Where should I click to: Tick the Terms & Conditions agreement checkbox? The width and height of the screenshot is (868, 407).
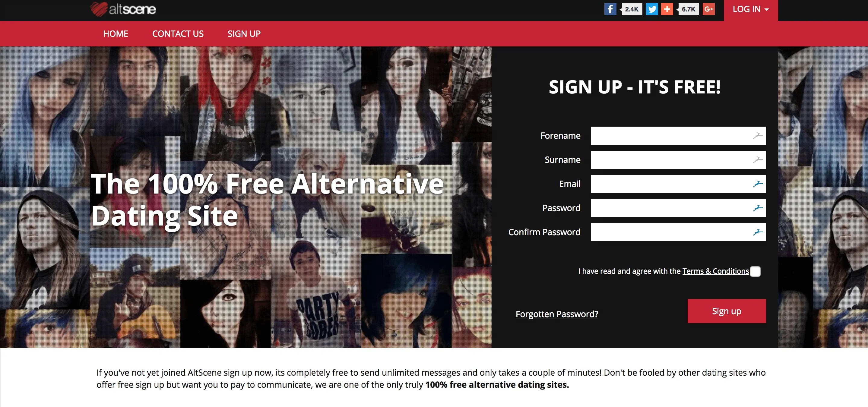(x=755, y=271)
